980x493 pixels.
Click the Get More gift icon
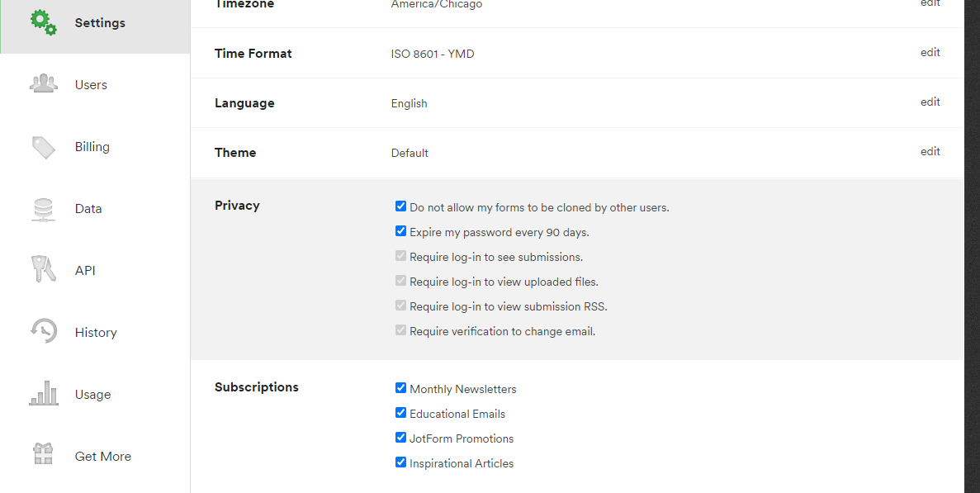(x=44, y=455)
